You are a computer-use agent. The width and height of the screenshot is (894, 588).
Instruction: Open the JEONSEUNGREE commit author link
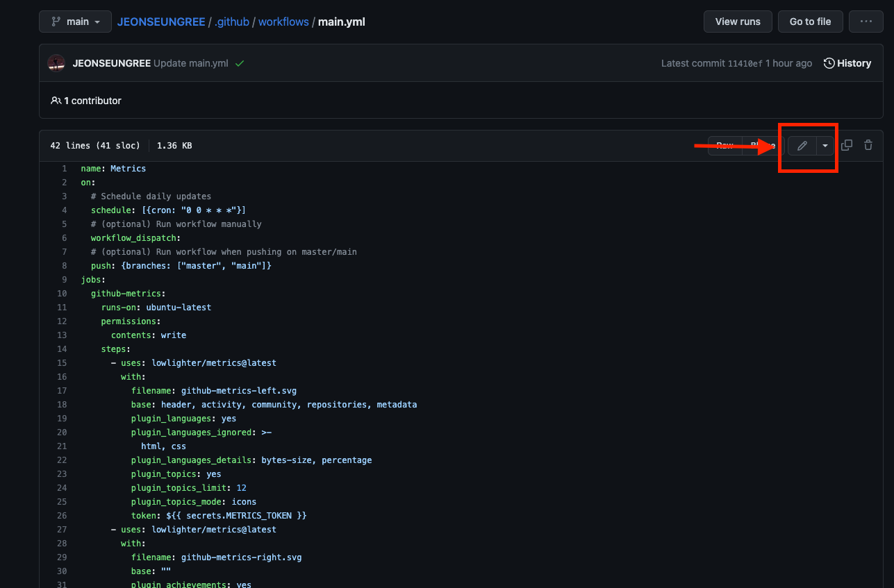coord(112,63)
